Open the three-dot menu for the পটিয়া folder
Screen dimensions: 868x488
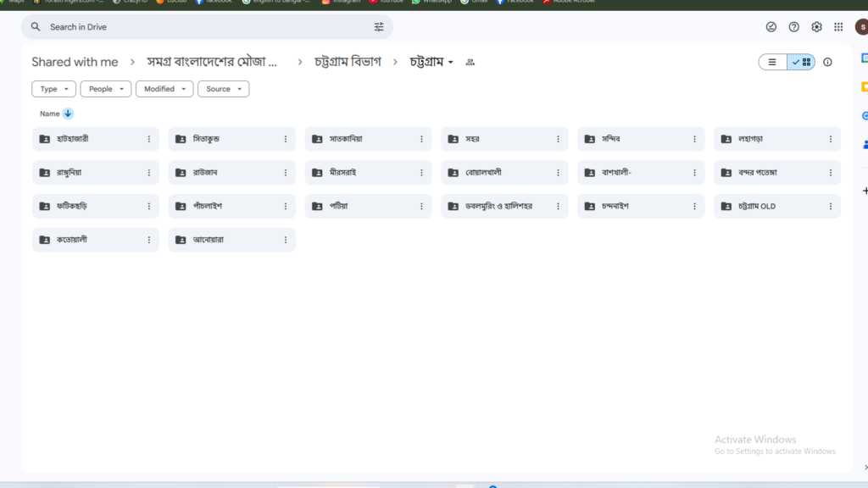coord(421,206)
